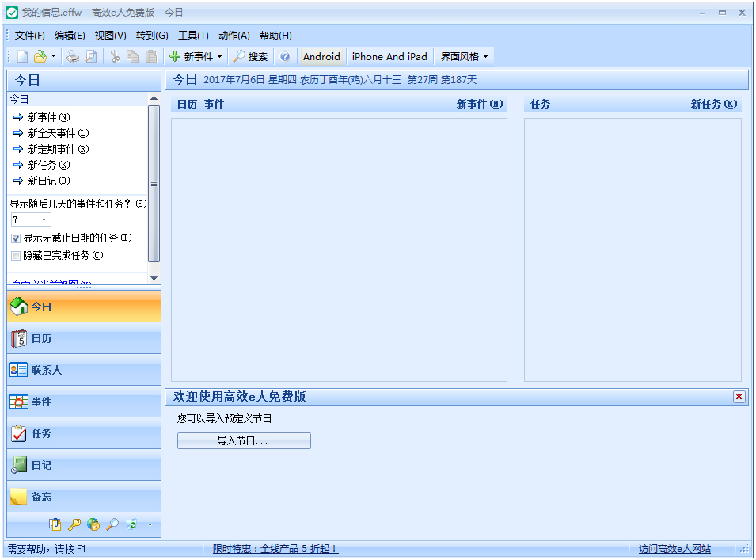
Task: Click the help question-mark toolbar icon
Action: tap(284, 56)
